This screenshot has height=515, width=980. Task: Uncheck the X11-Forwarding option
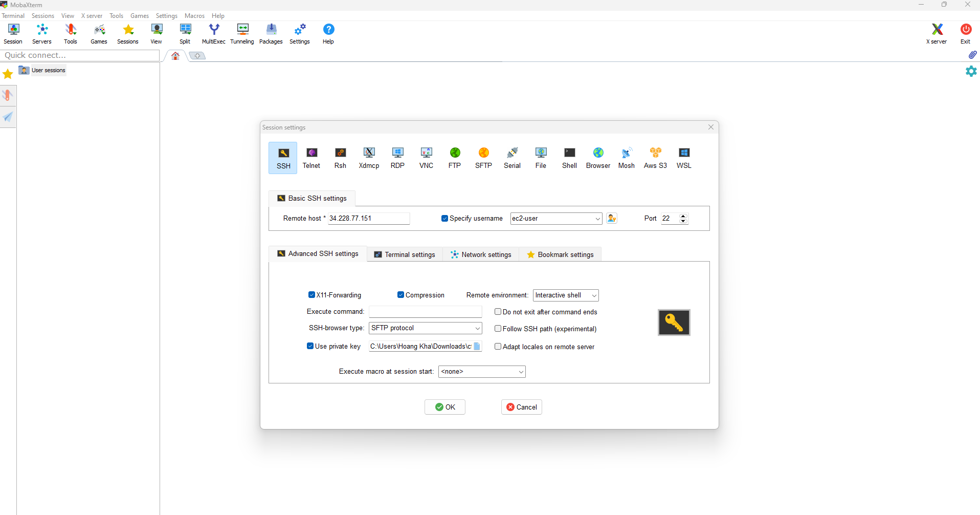[311, 295]
